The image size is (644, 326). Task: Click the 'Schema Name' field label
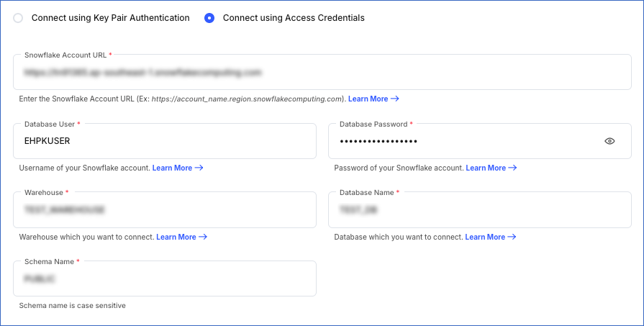tap(49, 261)
